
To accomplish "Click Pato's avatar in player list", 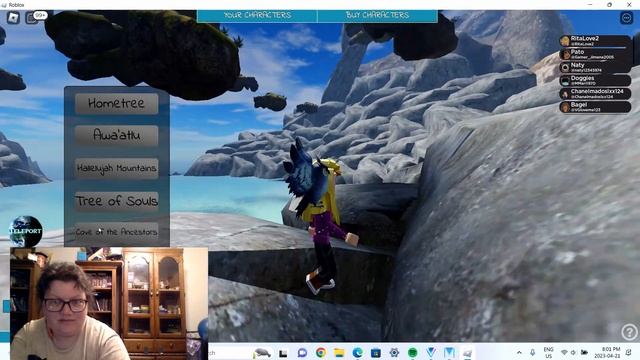I will 565,54.
